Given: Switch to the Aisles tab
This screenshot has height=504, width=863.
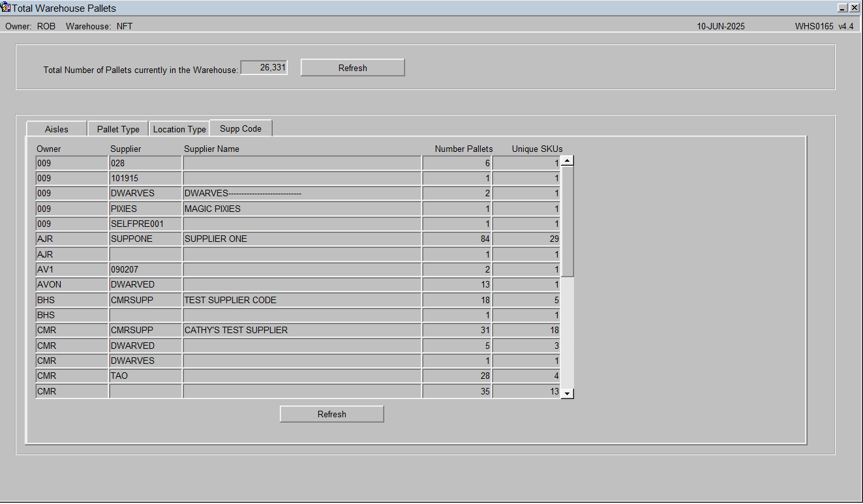Looking at the screenshot, I should tap(57, 129).
